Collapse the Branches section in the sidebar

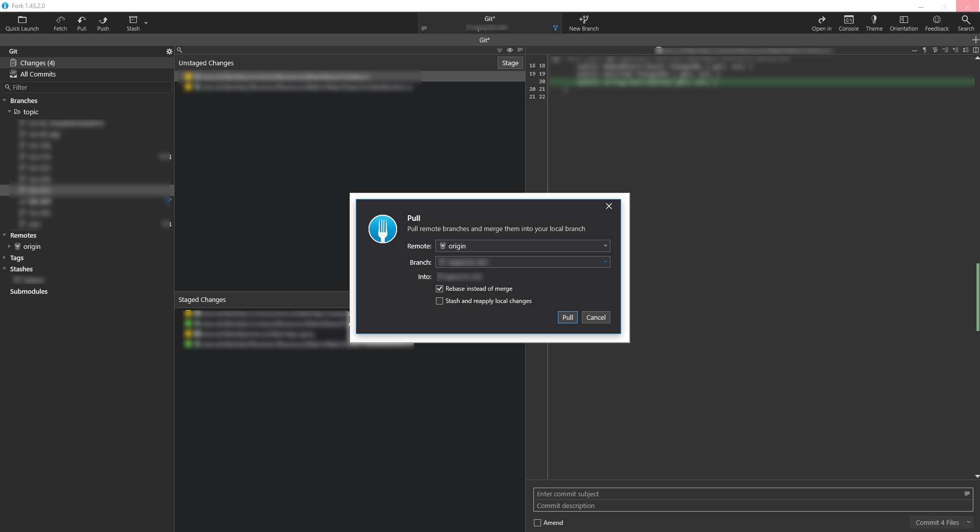click(5, 100)
